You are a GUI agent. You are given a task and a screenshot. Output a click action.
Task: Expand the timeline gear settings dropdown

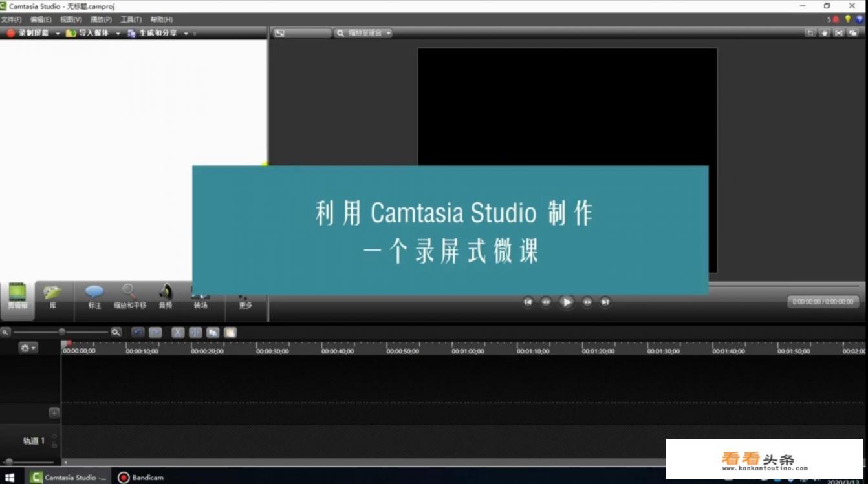point(28,348)
